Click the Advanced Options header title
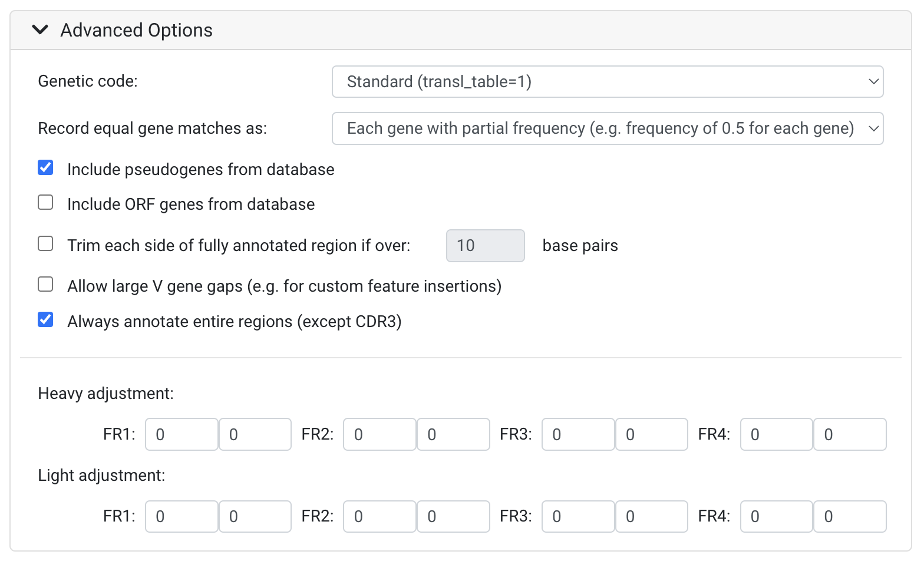The height and width of the screenshot is (561, 924). click(x=137, y=30)
